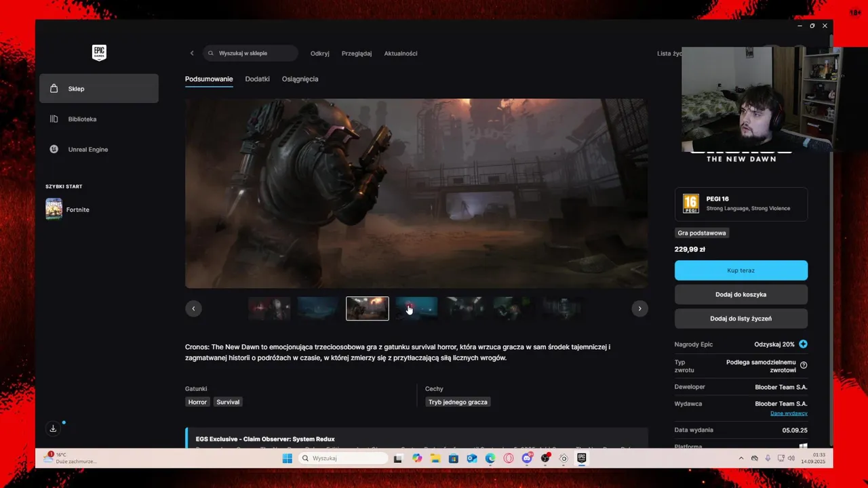Click the Tryb jednego gracza feature tag
Image resolution: width=868 pixels, height=488 pixels.
[458, 402]
